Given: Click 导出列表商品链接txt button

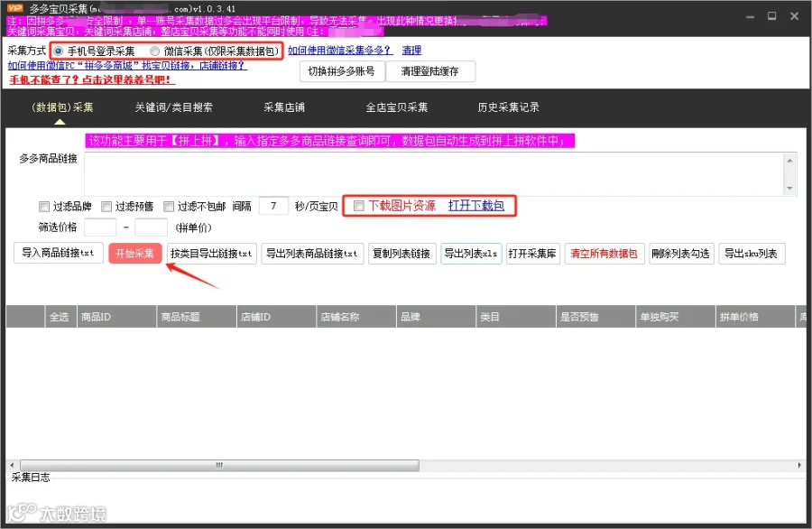Looking at the screenshot, I should (312, 254).
